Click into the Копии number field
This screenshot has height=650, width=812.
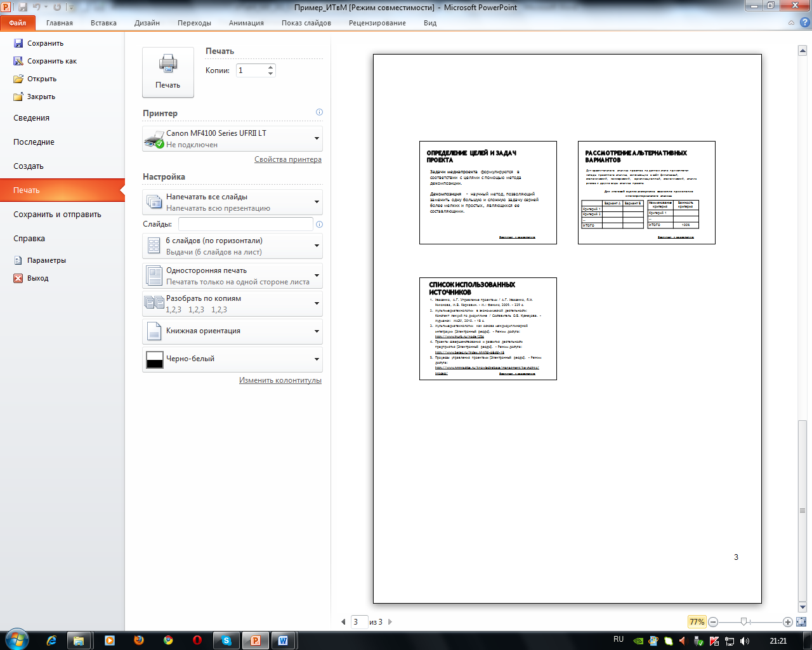[x=251, y=70]
